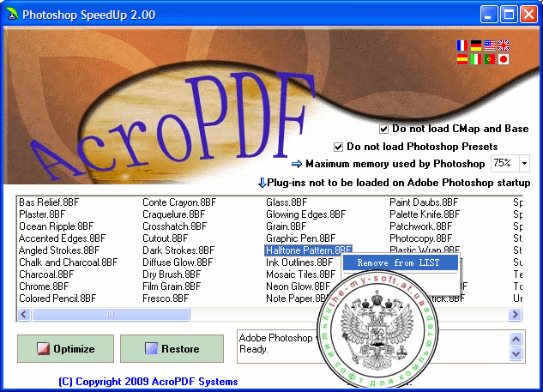This screenshot has height=392, width=543.
Task: Toggle 'Do not load CMap and Base' checkbox
Action: [x=383, y=129]
